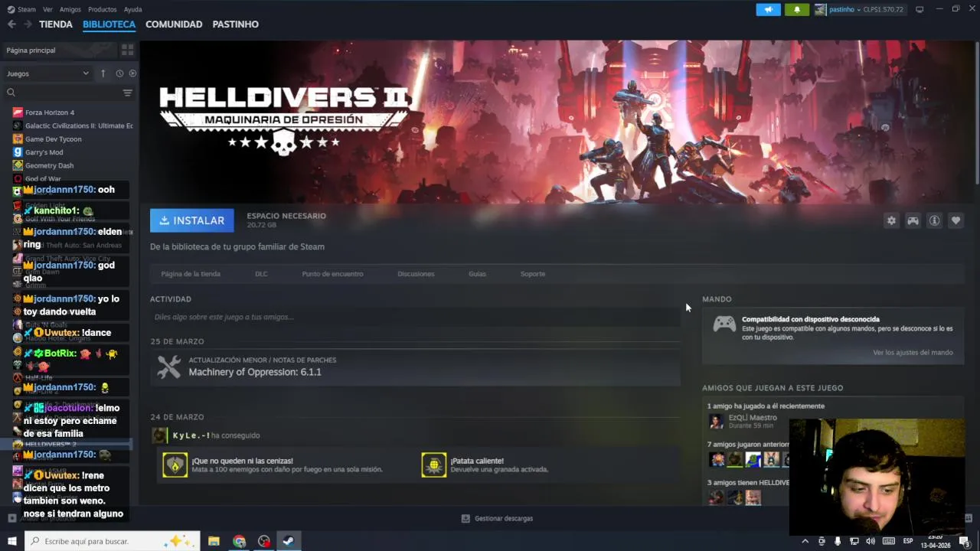980x551 pixels.
Task: Open Punto de encuentro link
Action: pos(332,274)
